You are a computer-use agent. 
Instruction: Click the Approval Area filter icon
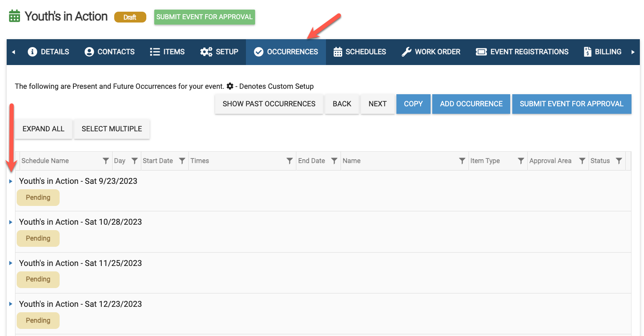(582, 161)
